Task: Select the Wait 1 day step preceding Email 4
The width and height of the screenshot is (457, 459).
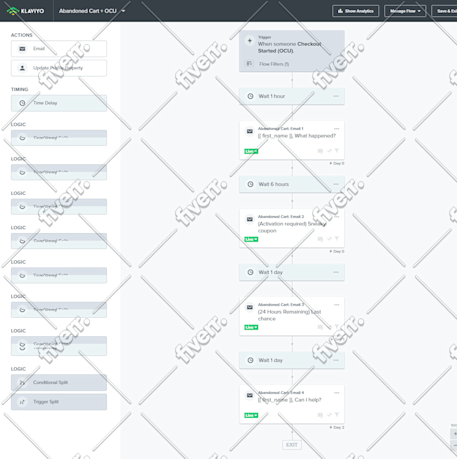Action: pyautogui.click(x=292, y=360)
